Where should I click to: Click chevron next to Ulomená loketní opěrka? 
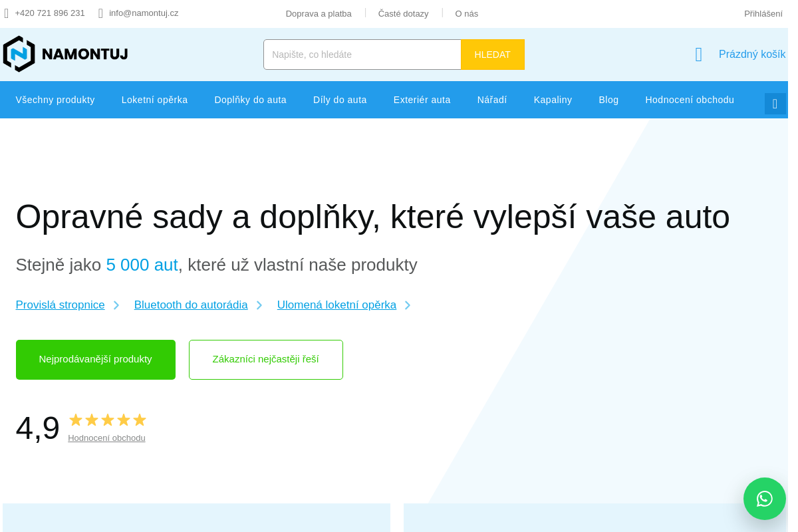pos(408,305)
